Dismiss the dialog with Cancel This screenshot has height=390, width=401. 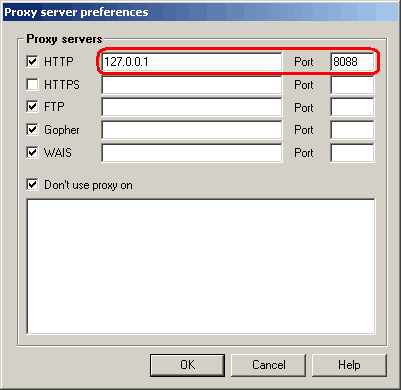[x=268, y=365]
